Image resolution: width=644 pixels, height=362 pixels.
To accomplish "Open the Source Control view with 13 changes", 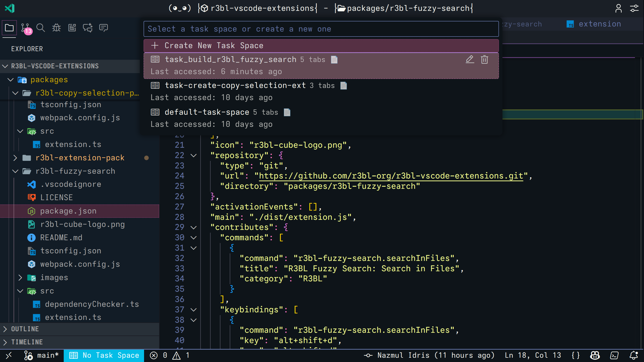I will (x=25, y=27).
